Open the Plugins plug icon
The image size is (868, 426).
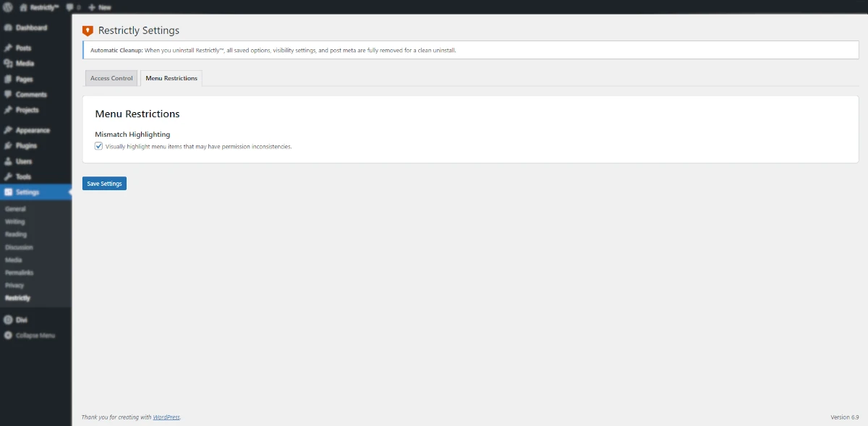(8, 145)
